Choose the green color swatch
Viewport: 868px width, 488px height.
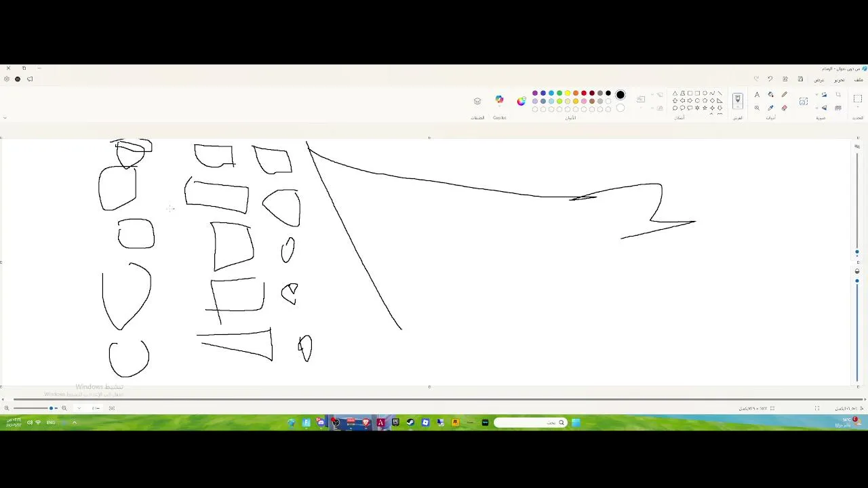click(559, 94)
